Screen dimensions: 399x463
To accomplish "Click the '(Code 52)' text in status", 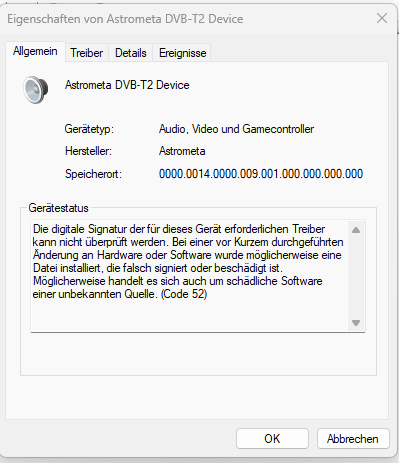I will coord(184,294).
